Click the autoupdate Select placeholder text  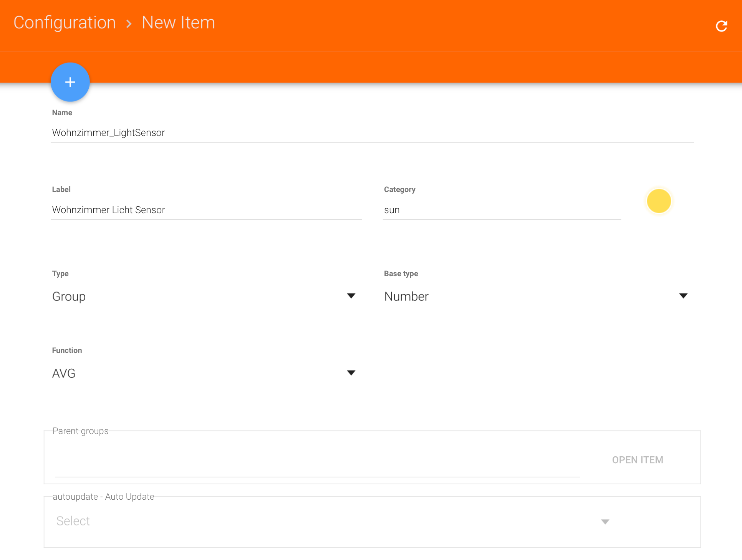pos(73,521)
